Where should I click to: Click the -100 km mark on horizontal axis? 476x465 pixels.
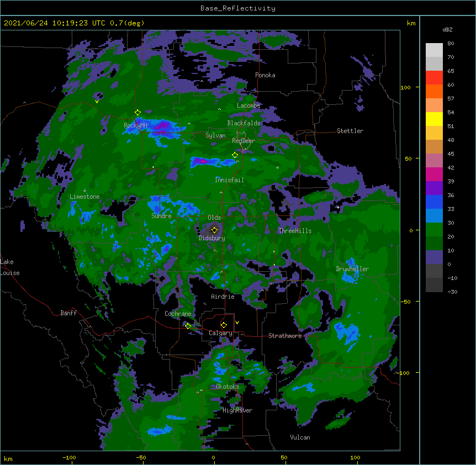click(69, 457)
